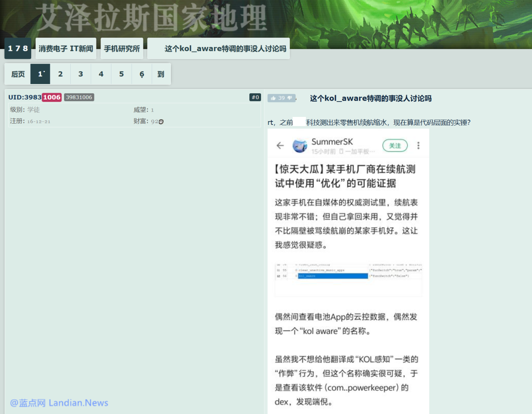Viewport: 532px width, 414px height.
Task: Open the 消费电子 IT新闻 board
Action: [x=66, y=49]
